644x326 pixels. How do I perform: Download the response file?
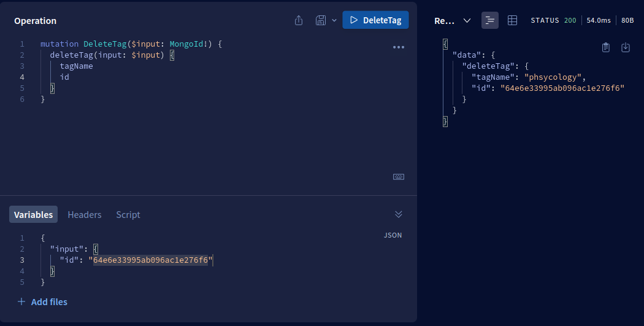point(626,47)
